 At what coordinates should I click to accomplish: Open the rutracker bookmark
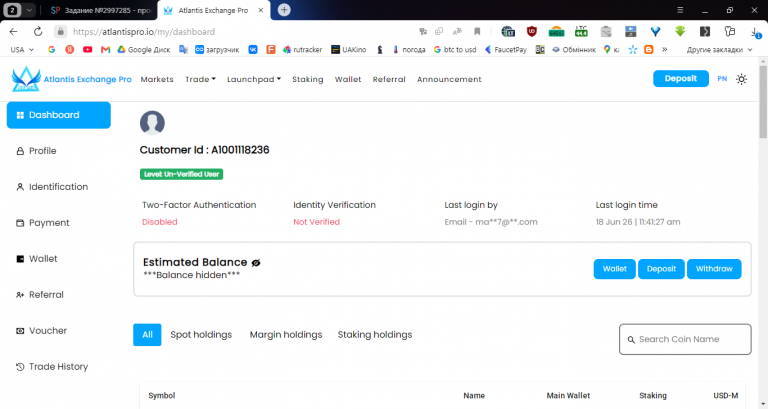tap(302, 49)
